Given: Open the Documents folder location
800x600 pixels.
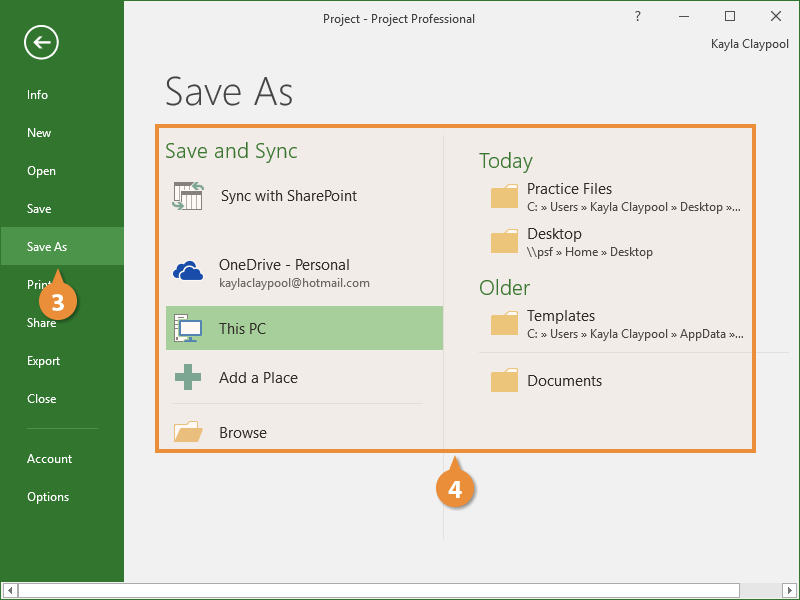Looking at the screenshot, I should pos(564,381).
